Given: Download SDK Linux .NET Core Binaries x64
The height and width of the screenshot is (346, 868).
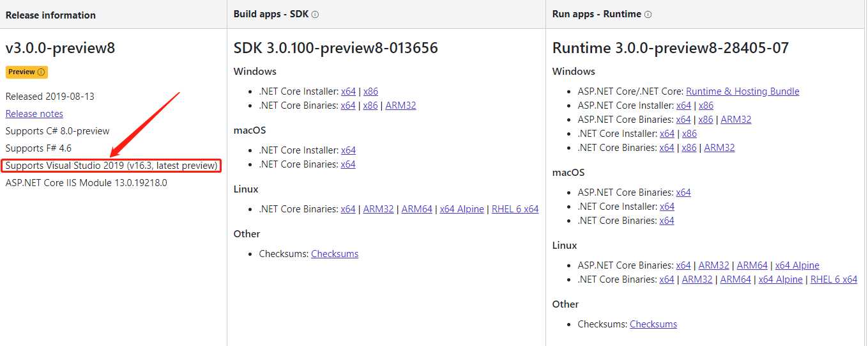Looking at the screenshot, I should click(348, 209).
